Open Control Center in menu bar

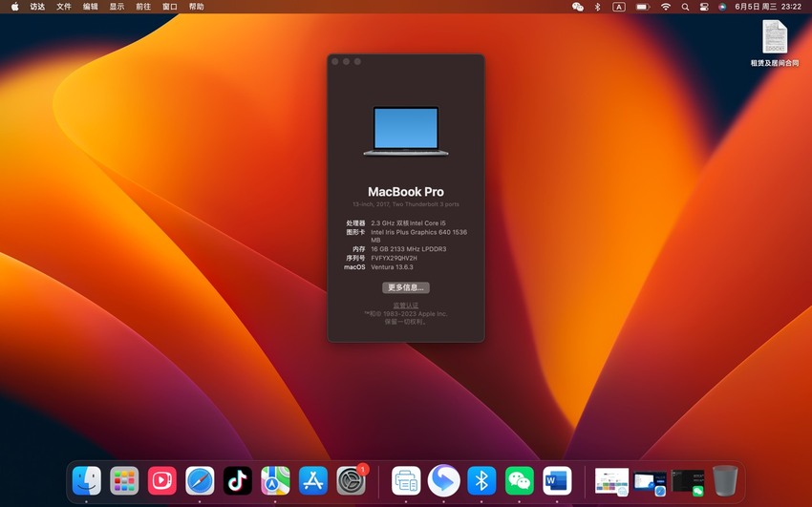[704, 7]
